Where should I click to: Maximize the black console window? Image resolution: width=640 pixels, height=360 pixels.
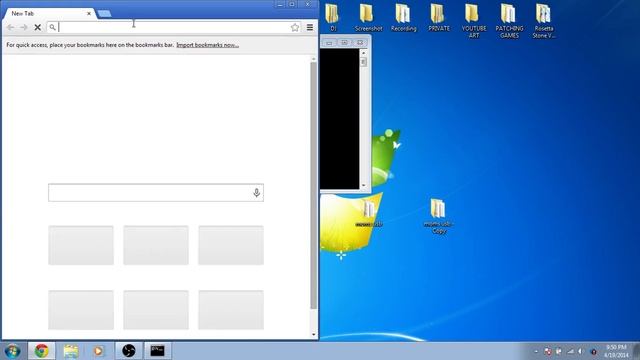click(344, 42)
